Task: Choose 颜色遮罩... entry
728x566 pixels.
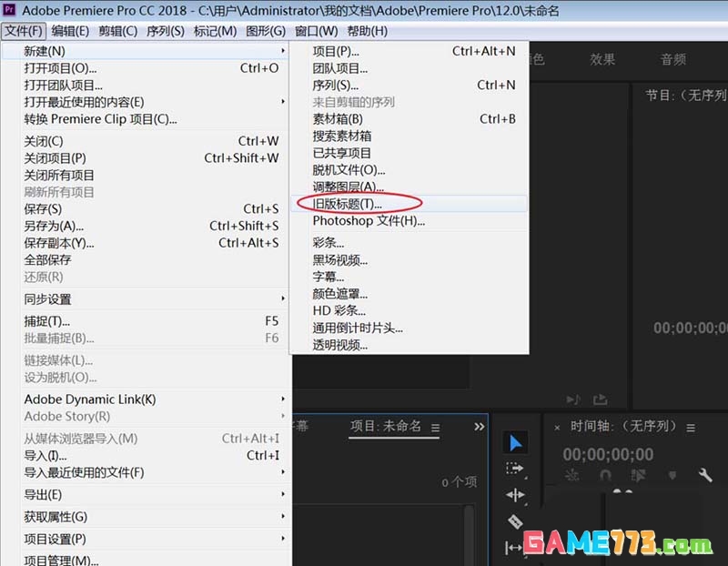Action: click(x=409, y=294)
